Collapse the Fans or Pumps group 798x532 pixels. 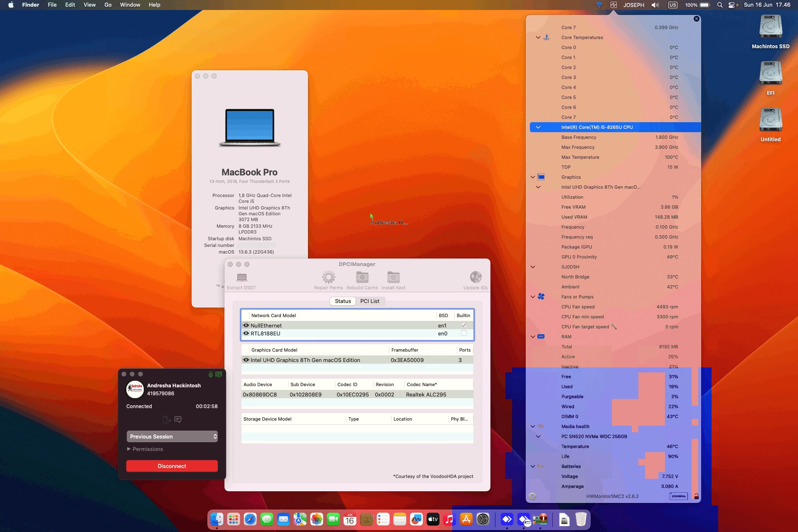pyautogui.click(x=533, y=297)
